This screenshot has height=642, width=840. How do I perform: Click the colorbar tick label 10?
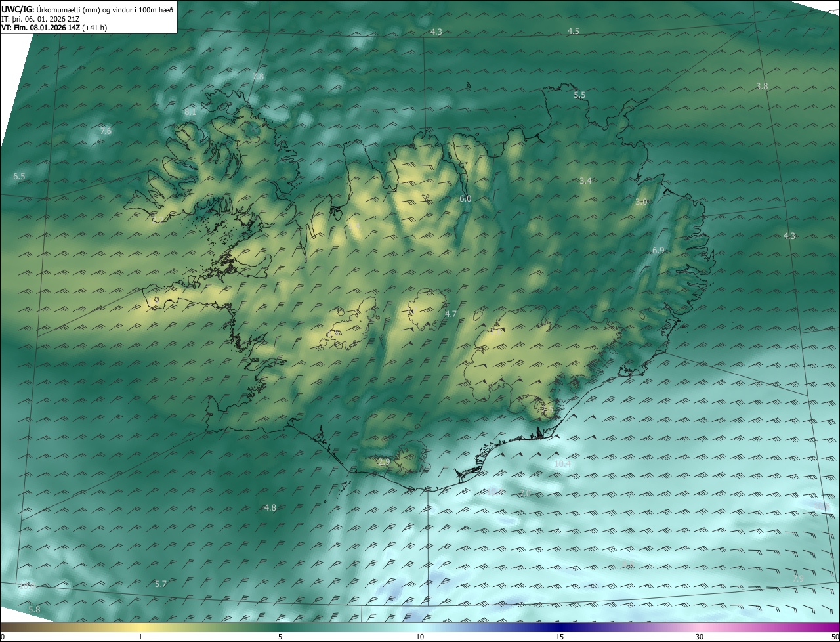[x=420, y=637]
